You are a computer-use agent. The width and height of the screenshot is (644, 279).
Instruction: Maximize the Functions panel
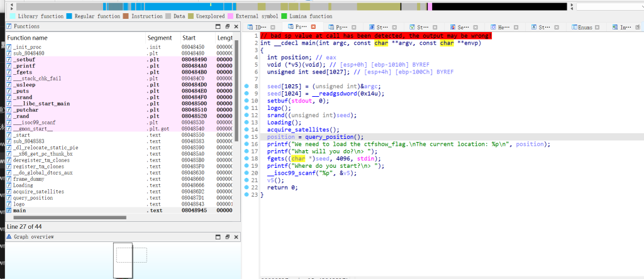[218, 26]
